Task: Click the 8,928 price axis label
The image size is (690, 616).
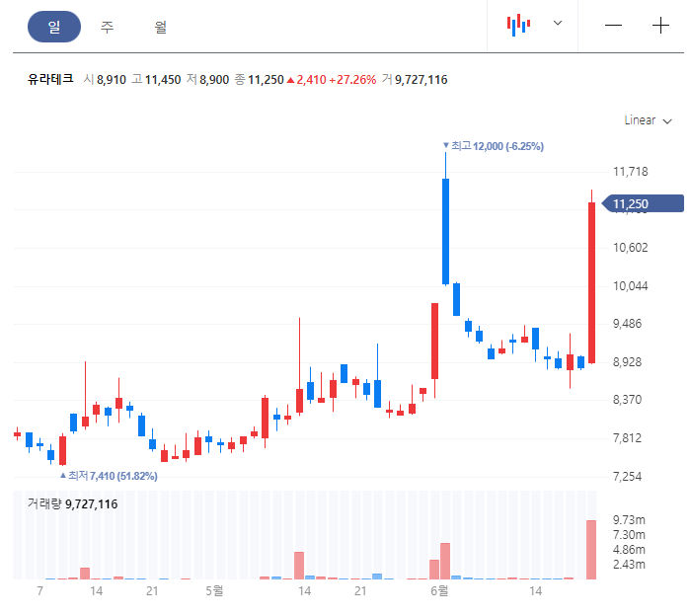Action: coord(628,362)
